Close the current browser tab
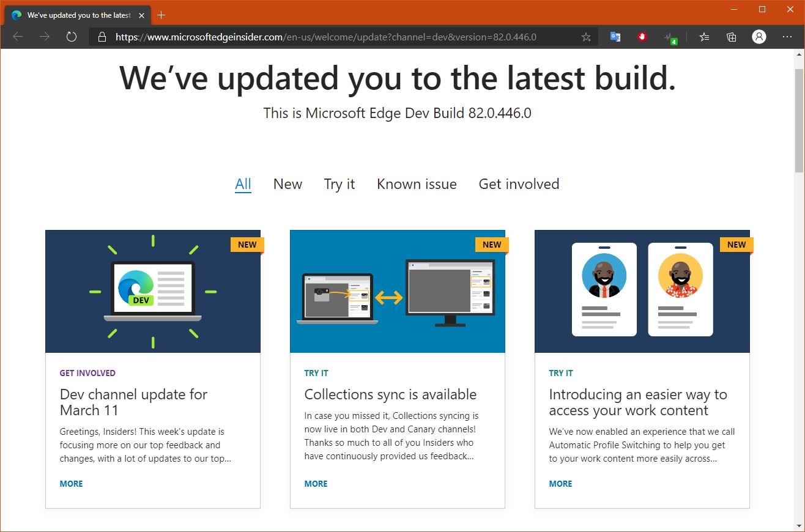The height and width of the screenshot is (532, 805). point(141,15)
